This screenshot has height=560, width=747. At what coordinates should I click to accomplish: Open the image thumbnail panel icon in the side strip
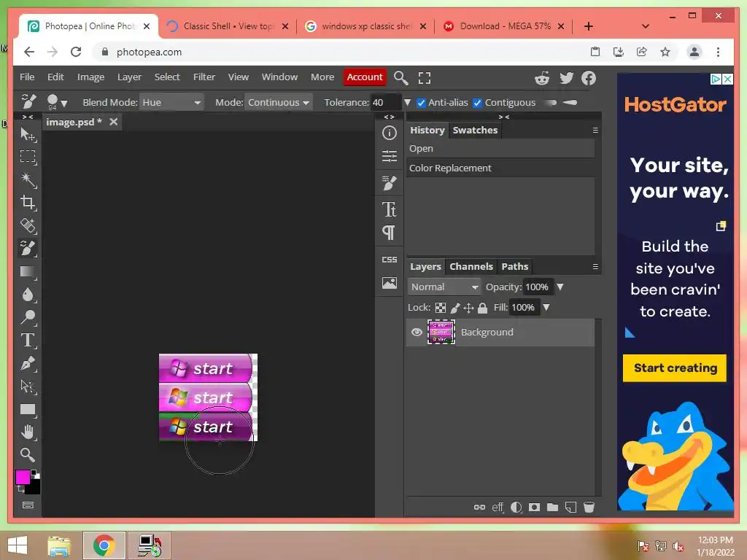(390, 284)
